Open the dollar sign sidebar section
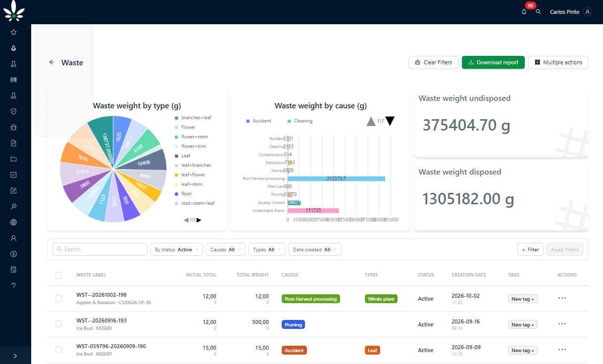The height and width of the screenshot is (364, 603). pos(13,254)
